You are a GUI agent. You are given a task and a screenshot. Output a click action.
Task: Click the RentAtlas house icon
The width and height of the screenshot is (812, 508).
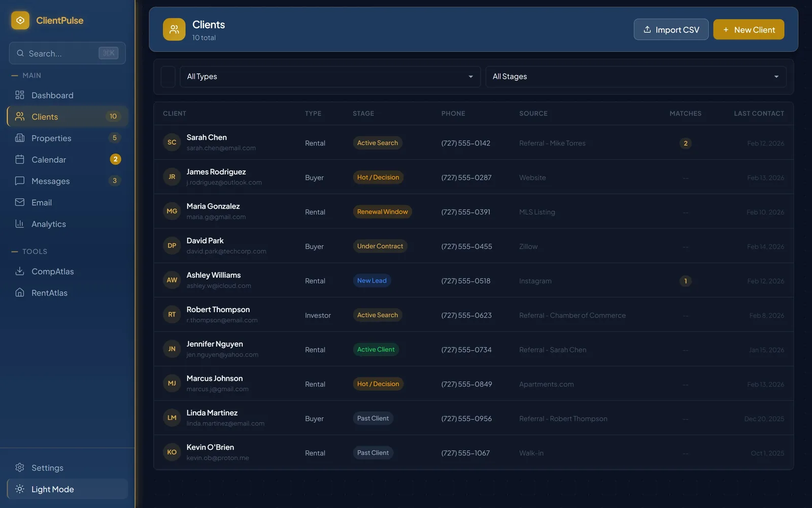[20, 293]
